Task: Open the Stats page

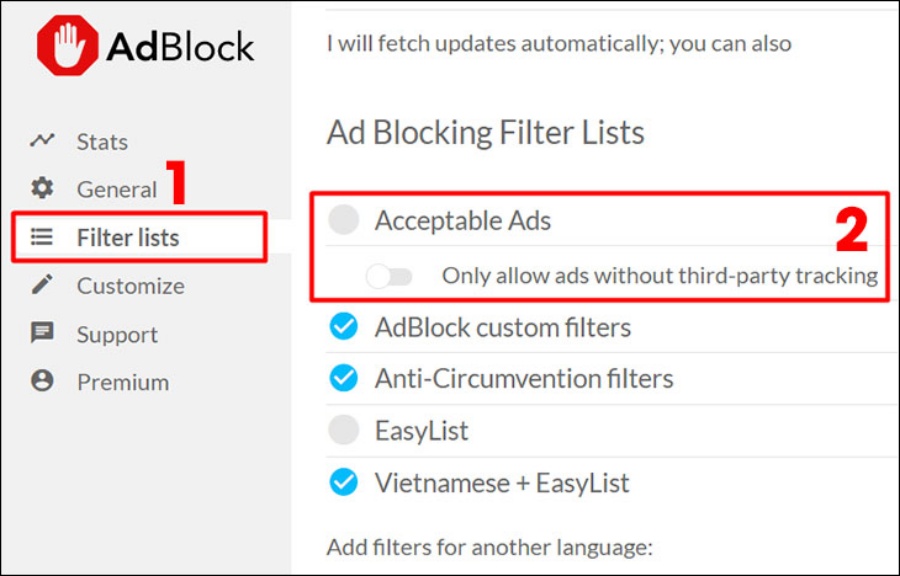Action: click(102, 142)
